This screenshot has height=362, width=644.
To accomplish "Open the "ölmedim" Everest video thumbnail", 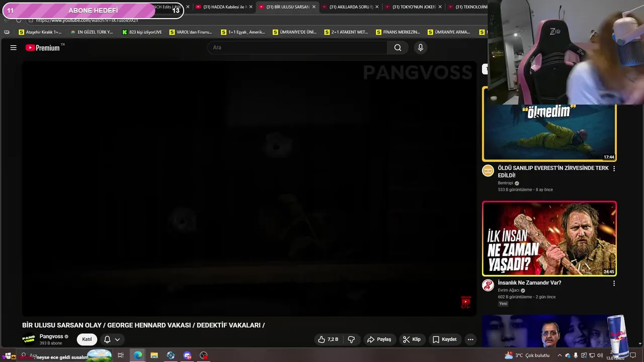I will (x=549, y=133).
